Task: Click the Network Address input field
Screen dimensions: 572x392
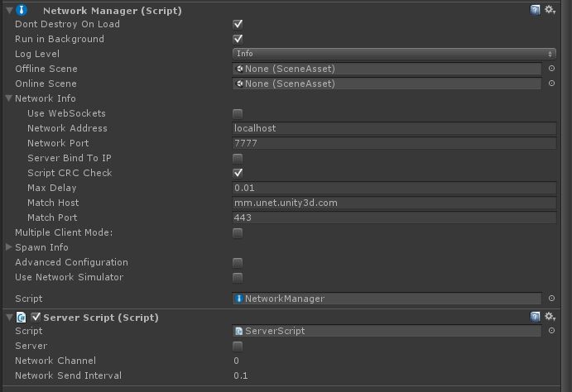Action: 394,128
